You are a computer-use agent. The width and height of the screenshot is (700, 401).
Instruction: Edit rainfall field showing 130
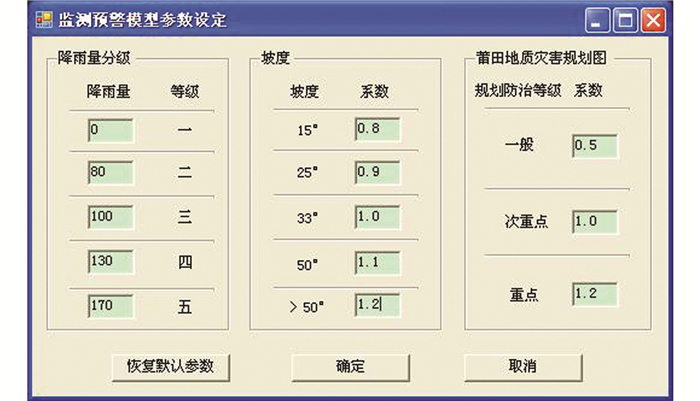[x=110, y=261]
